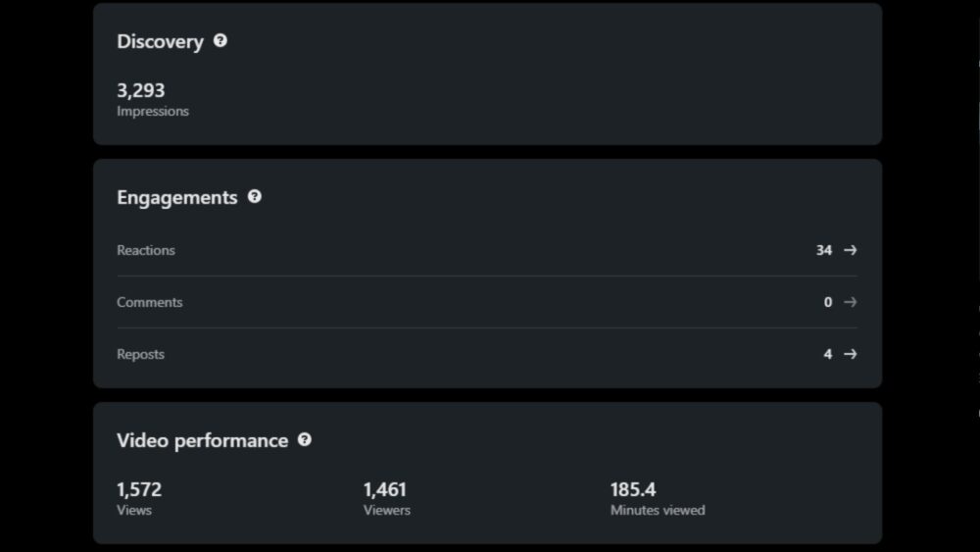
Task: Click the arrow next to Reposts count
Action: click(850, 354)
